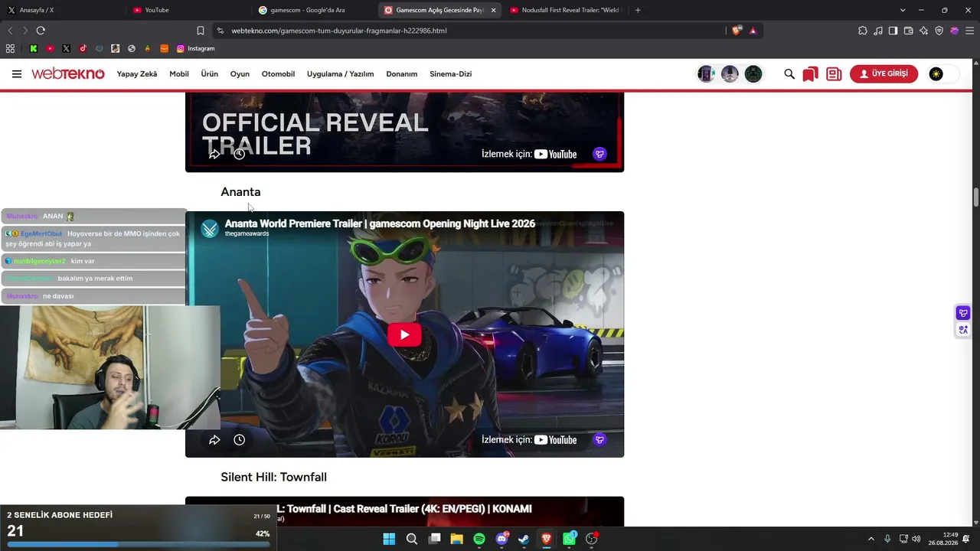Click the page vertical scrollbar thumb
Image resolution: width=980 pixels, height=551 pixels.
tap(976, 197)
